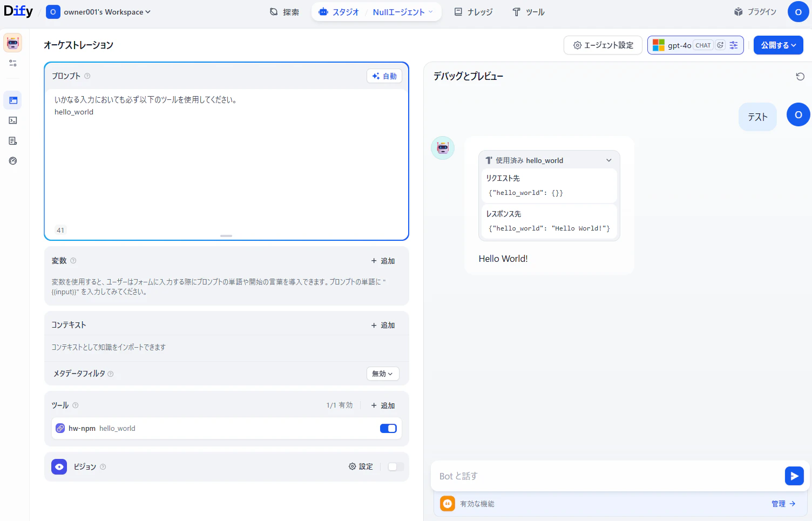Go to the ナレッジ tab
Screen dimensions: 812x521
click(473, 12)
